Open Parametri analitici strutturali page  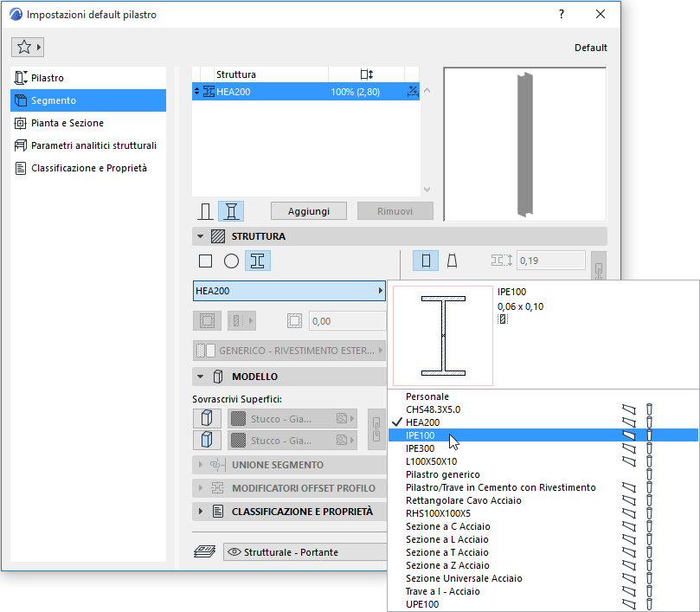[88, 145]
